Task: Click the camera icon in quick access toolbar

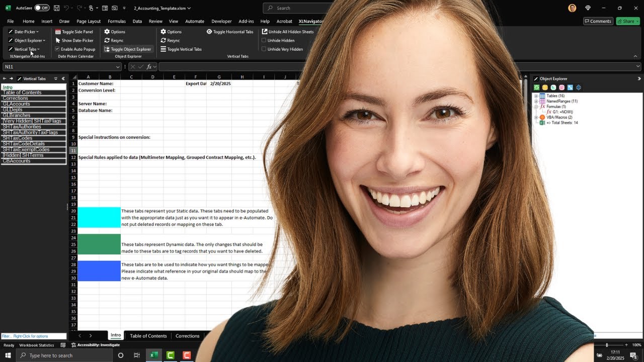Action: (115, 8)
